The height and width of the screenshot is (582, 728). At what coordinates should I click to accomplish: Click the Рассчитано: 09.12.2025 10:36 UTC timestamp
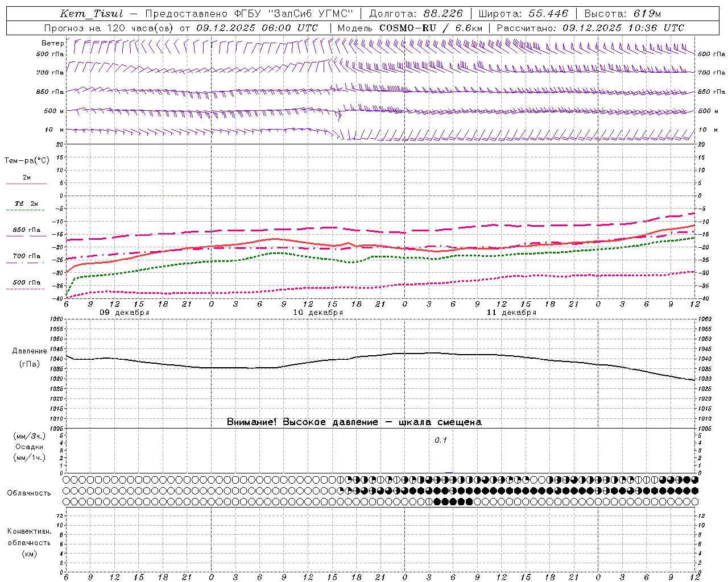[x=590, y=28]
